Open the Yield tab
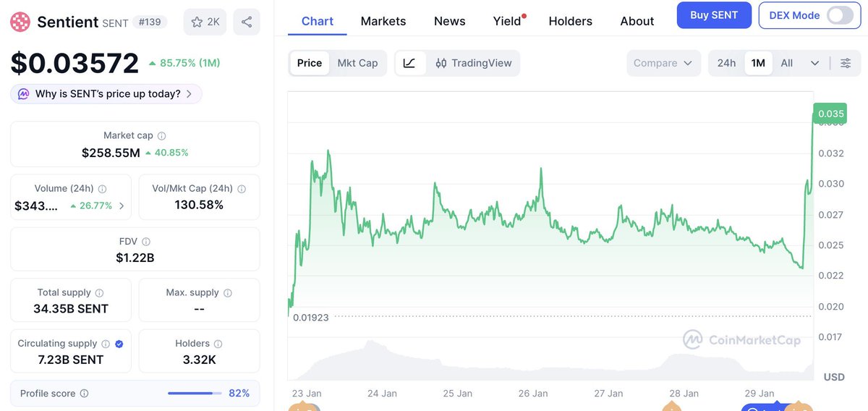The height and width of the screenshot is (411, 868). (507, 21)
